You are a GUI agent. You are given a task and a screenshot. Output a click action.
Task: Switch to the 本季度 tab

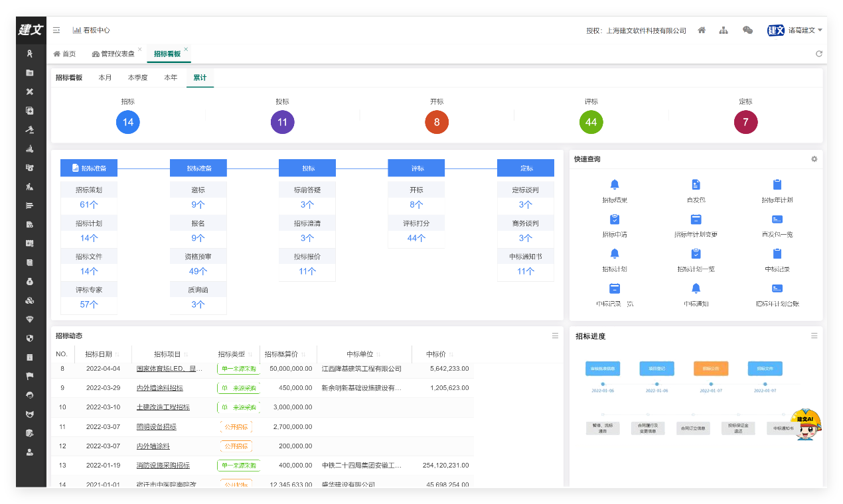click(x=138, y=78)
